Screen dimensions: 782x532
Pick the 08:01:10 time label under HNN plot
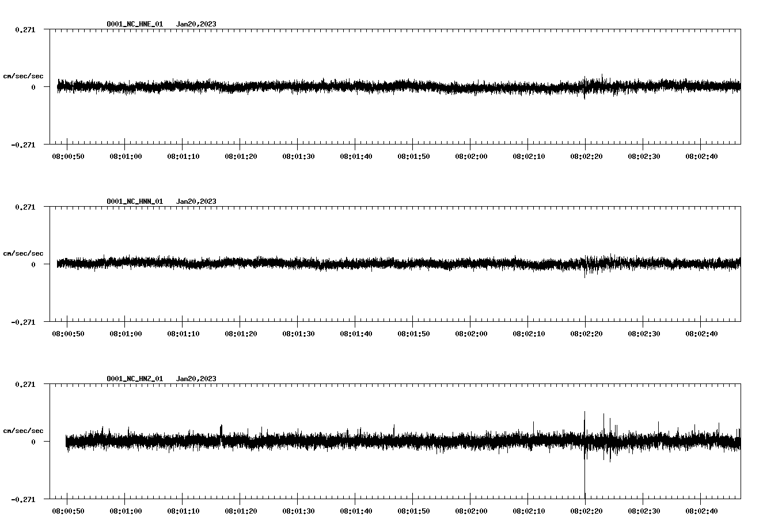[x=183, y=333]
